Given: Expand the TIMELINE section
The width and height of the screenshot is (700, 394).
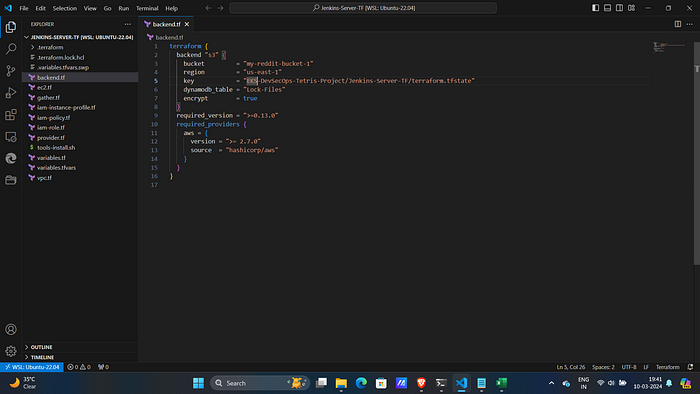Looking at the screenshot, I should [x=80, y=357].
